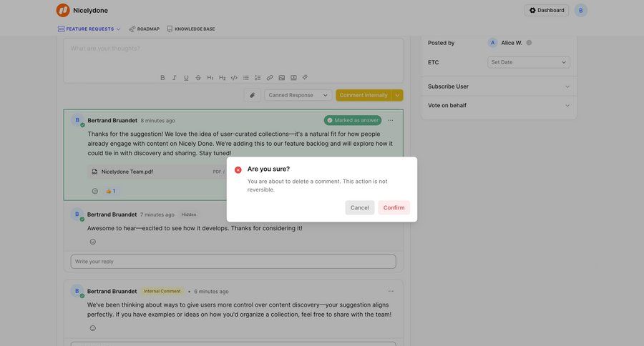Insert a code block
This screenshot has height=346, width=644.
coord(234,78)
